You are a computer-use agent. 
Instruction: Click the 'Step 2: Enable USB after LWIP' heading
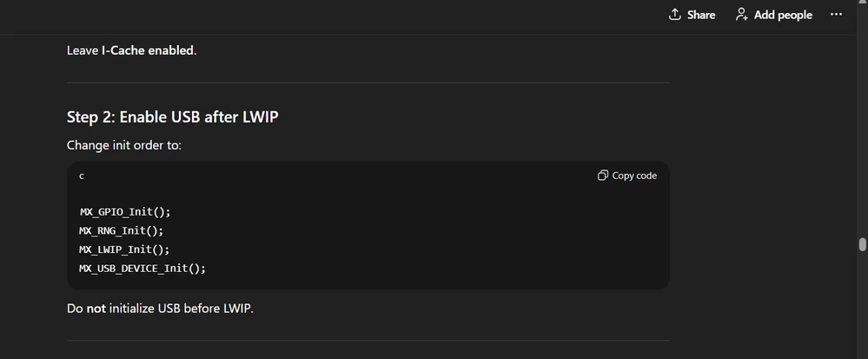tap(172, 116)
